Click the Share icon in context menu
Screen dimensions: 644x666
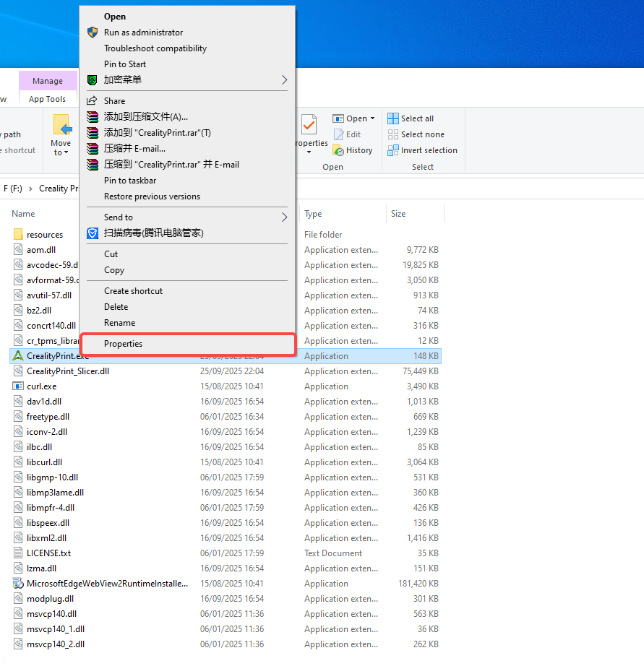92,101
